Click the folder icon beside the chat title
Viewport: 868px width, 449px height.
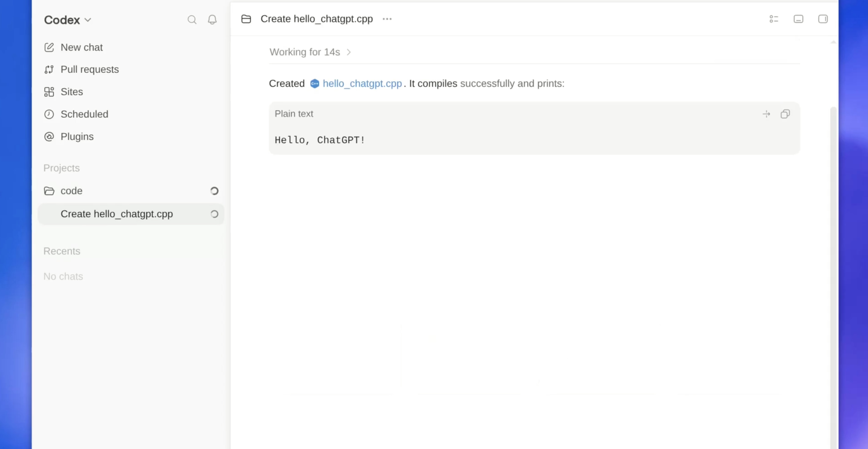[246, 19]
